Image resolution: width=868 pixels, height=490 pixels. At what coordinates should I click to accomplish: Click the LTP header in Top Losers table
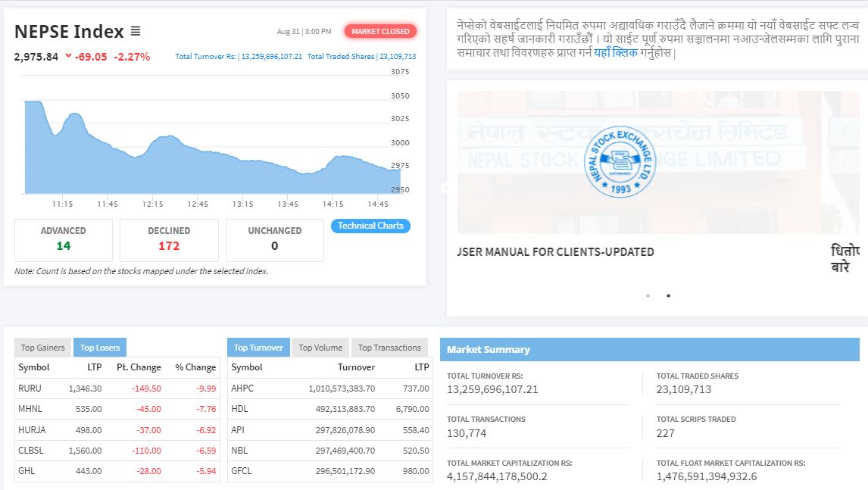95,367
